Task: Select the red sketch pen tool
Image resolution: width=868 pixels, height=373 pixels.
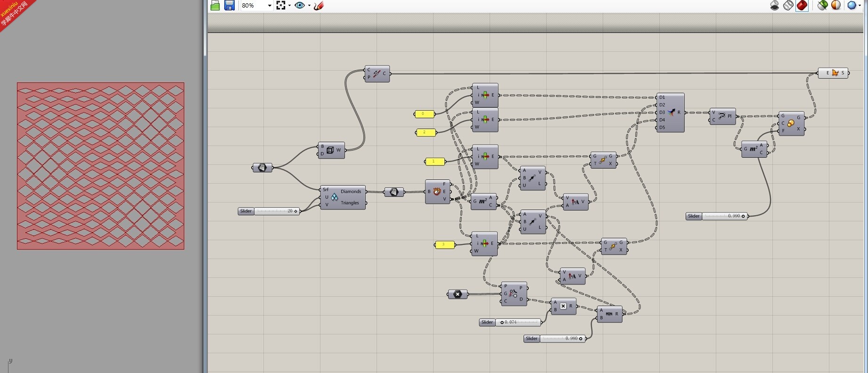Action: (x=319, y=6)
